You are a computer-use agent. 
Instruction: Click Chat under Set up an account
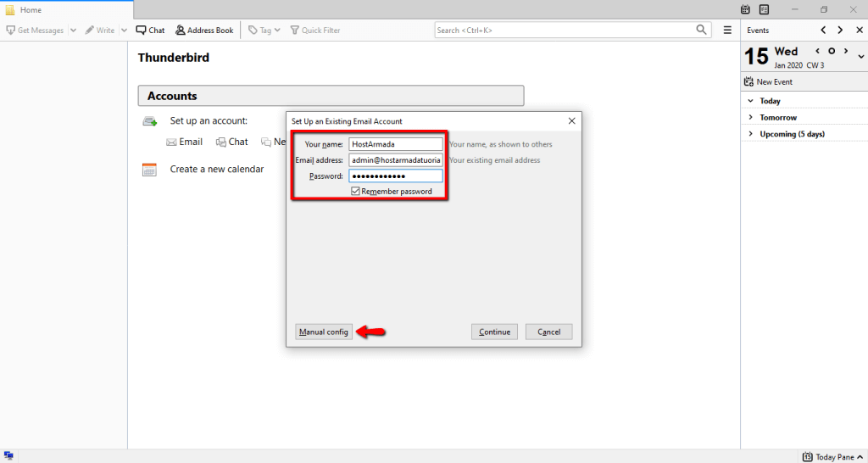232,142
